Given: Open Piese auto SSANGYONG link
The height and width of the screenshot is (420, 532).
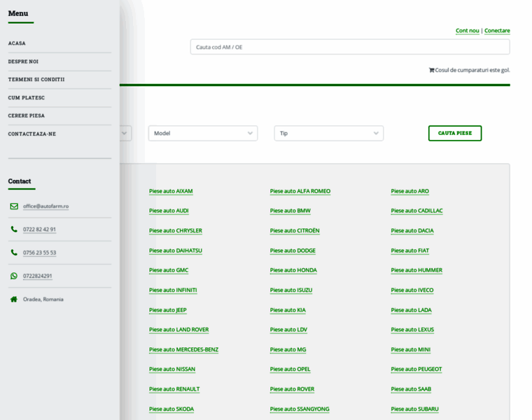Looking at the screenshot, I should click(x=300, y=409).
